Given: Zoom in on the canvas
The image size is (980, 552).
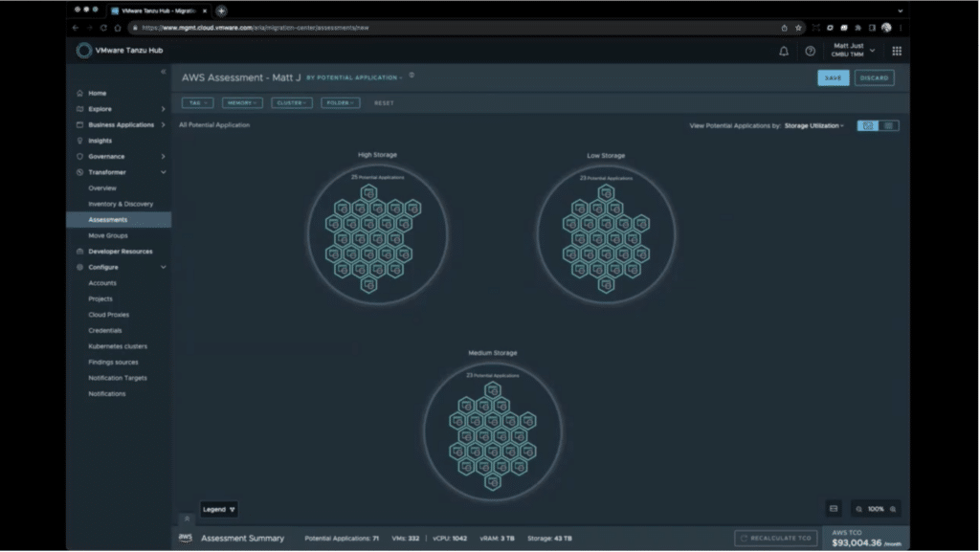Looking at the screenshot, I should click(893, 509).
